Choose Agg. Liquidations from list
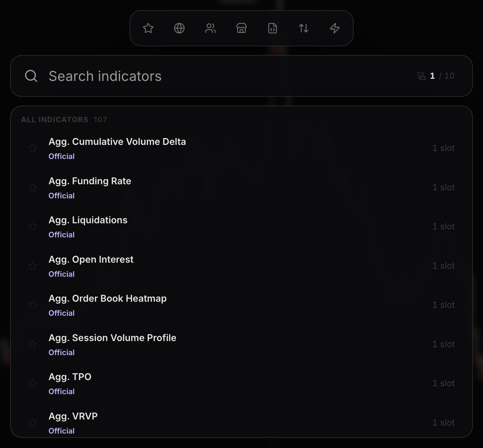 241,227
